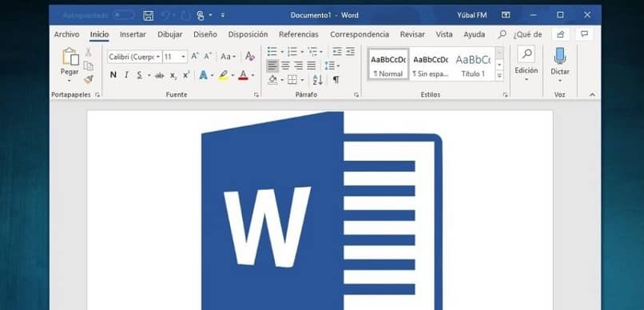Click the touch/mouse mode icon

coord(201,16)
